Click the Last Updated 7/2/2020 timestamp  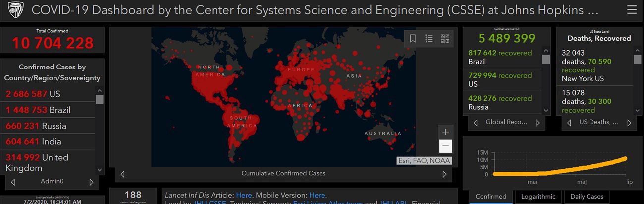pyautogui.click(x=52, y=202)
